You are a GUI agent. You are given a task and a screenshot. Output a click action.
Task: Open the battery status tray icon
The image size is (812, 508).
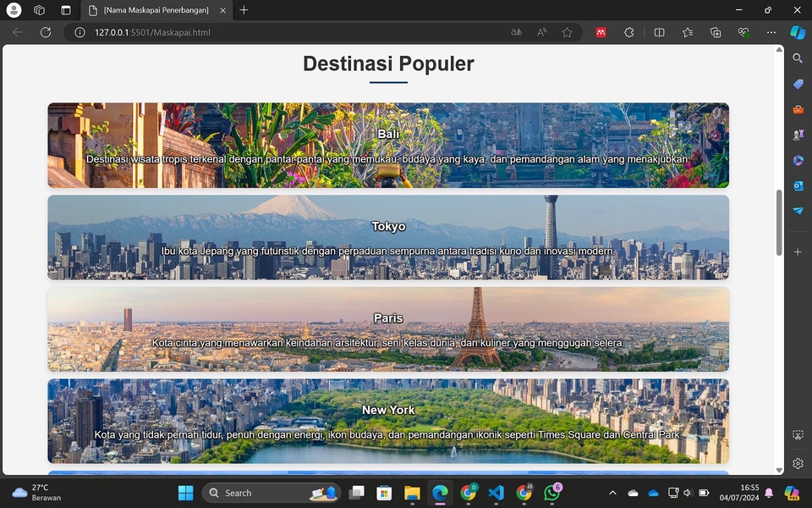pyautogui.click(x=704, y=493)
